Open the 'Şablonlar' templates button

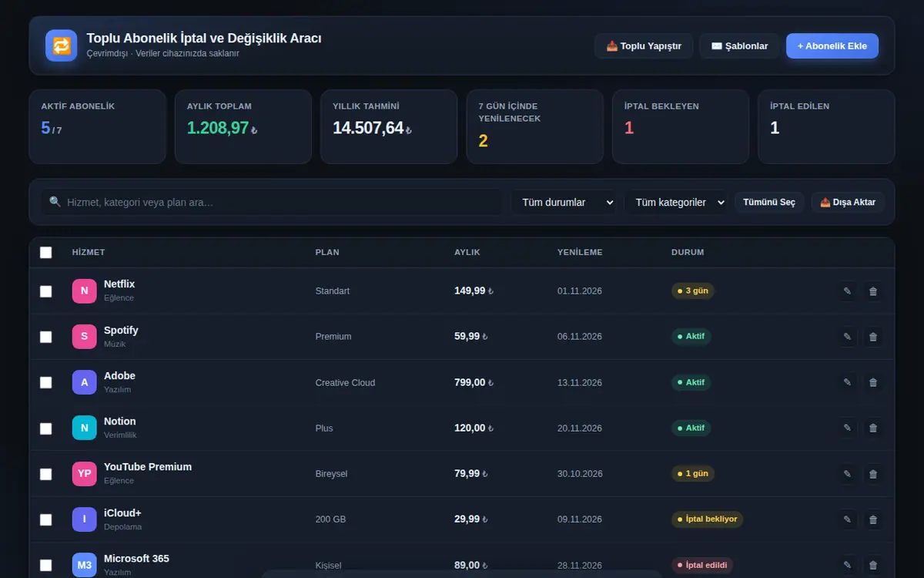(x=739, y=46)
